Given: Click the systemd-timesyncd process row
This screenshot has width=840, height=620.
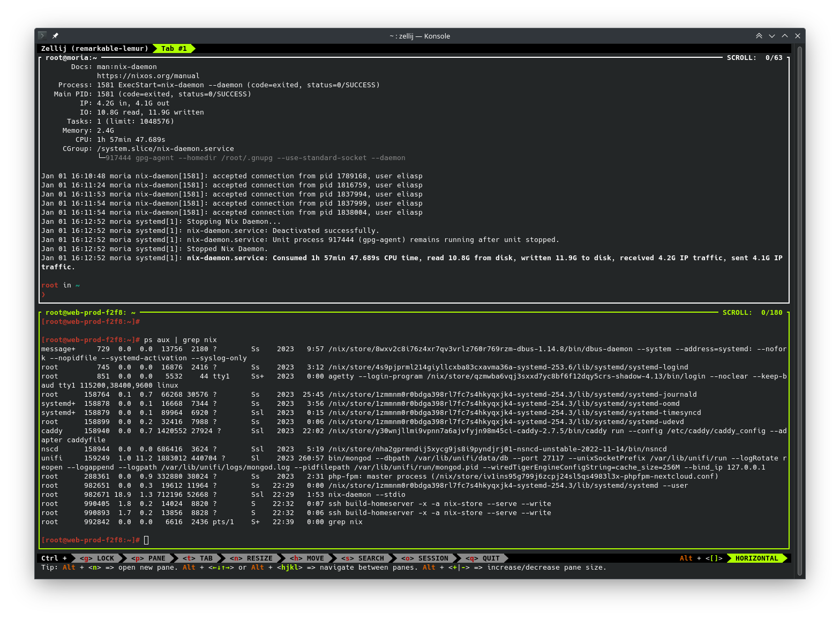Looking at the screenshot, I should coord(371,413).
